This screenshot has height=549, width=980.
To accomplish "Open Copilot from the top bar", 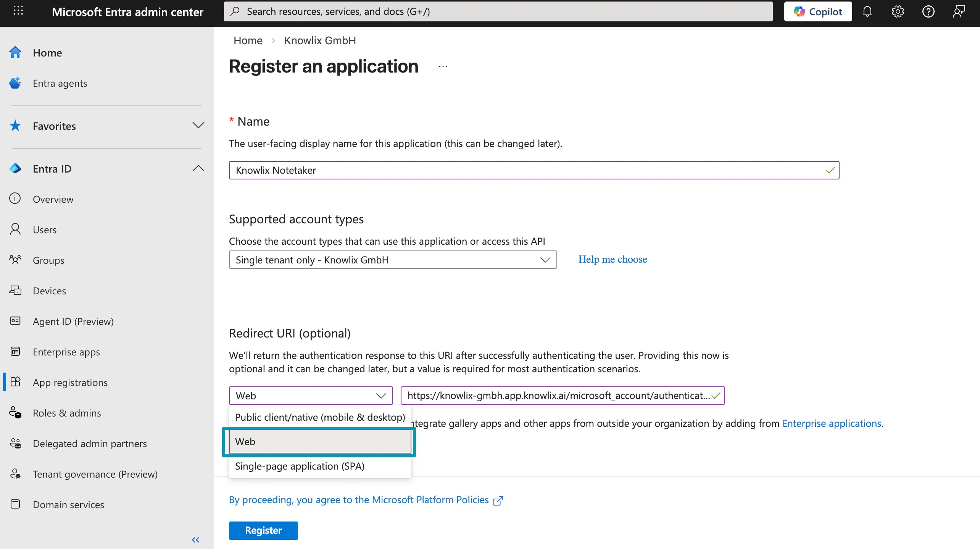I will [x=817, y=11].
